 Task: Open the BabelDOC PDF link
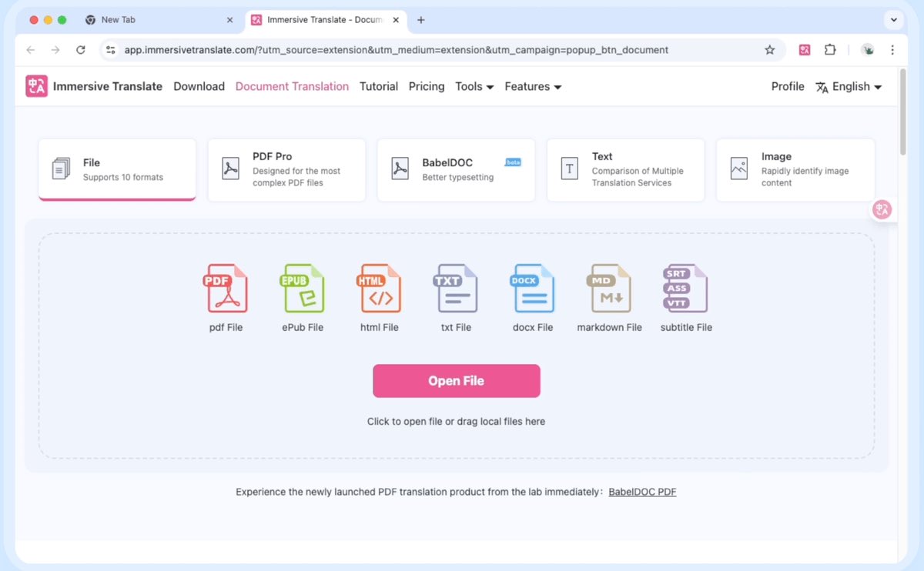click(x=642, y=492)
